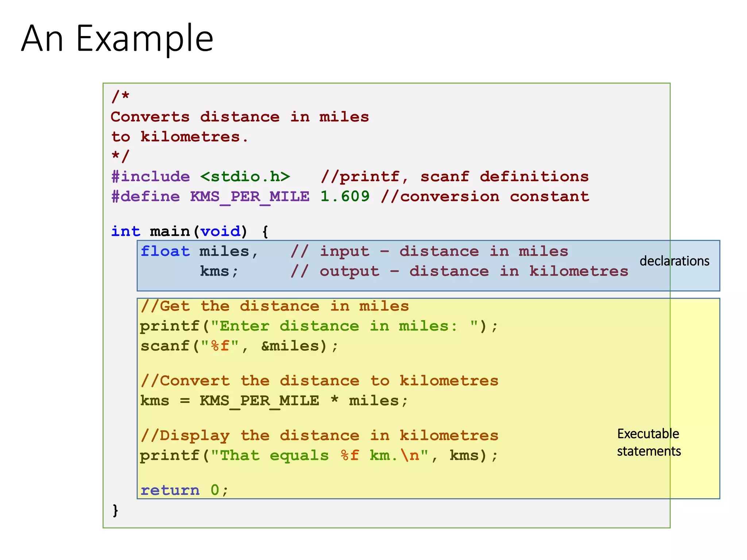Click the '//Convert the distance to kilometres' comment
The width and height of the screenshot is (747, 560).
click(319, 381)
